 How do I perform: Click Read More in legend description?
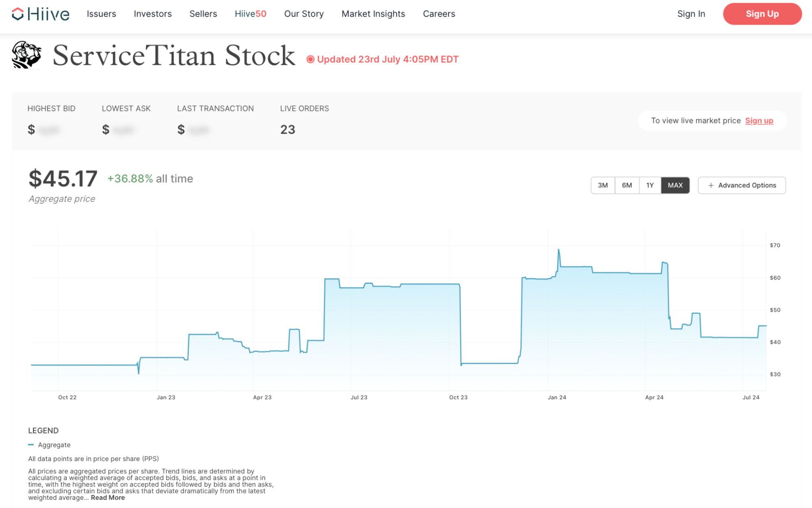click(x=108, y=498)
